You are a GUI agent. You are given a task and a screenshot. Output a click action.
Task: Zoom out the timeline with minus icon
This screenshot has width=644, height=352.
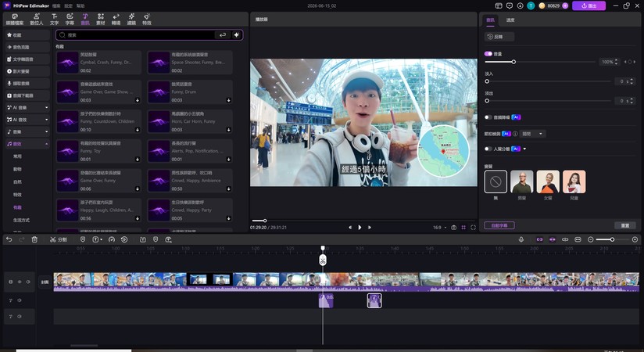(x=591, y=239)
